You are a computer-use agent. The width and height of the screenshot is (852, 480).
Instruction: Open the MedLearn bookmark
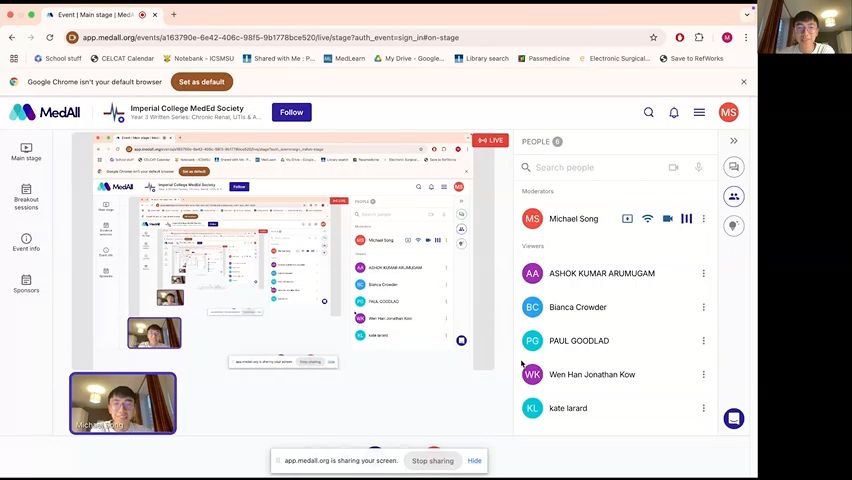coord(344,58)
